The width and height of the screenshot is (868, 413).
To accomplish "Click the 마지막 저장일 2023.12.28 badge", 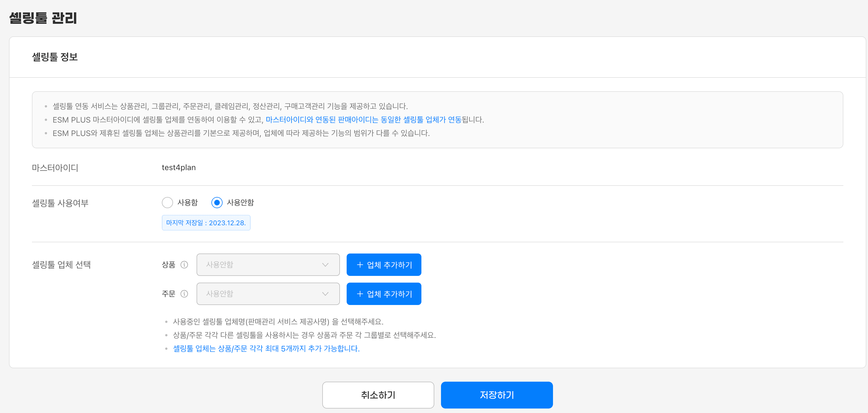I will click(206, 222).
